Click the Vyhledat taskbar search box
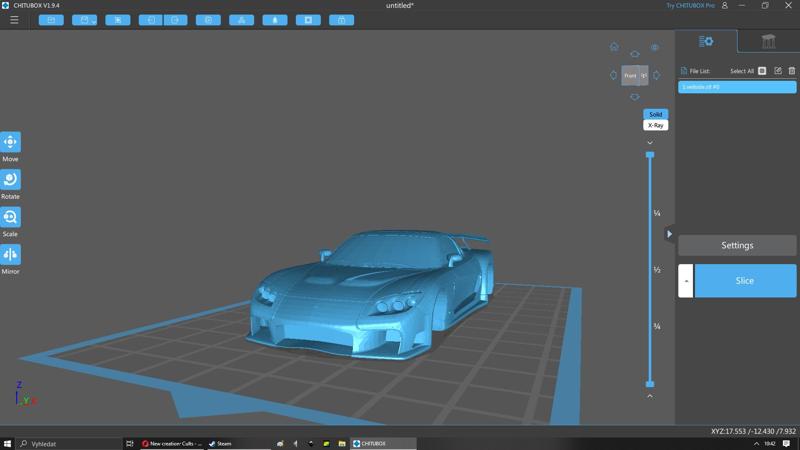The width and height of the screenshot is (800, 450). coord(69,443)
